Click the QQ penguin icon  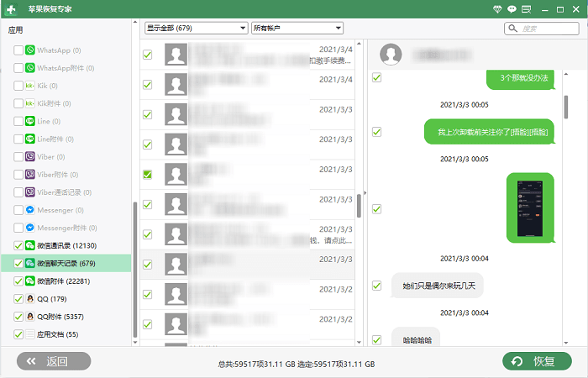click(30, 298)
